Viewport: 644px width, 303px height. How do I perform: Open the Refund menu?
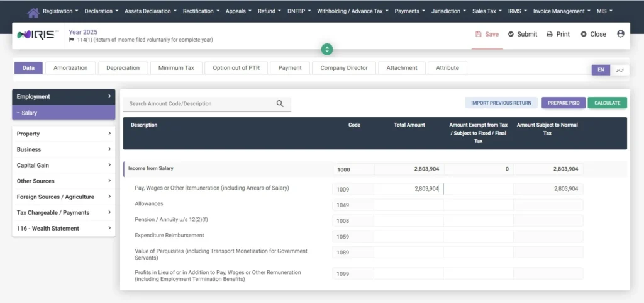(269, 11)
